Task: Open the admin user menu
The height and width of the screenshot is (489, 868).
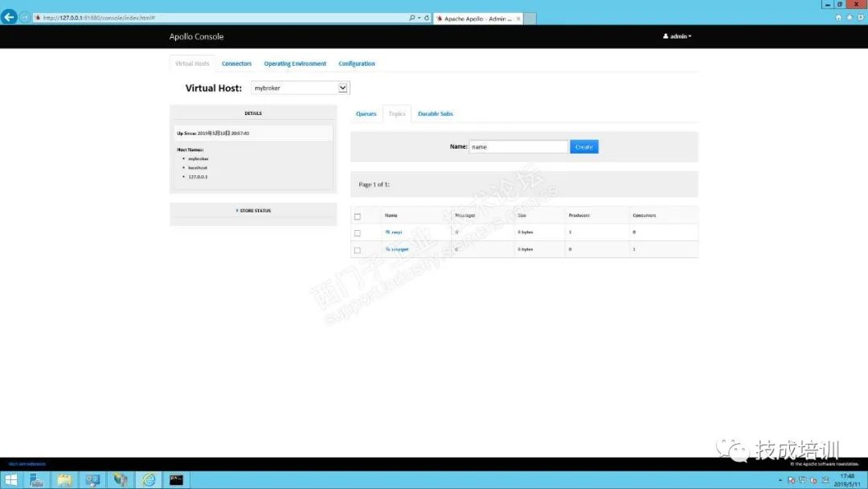Action: click(x=677, y=36)
